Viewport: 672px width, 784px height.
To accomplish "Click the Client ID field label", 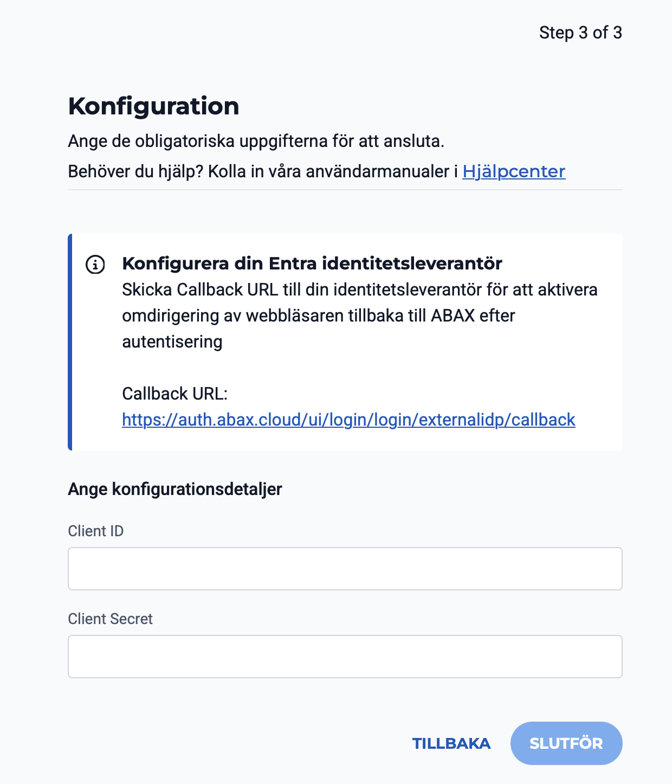I will (96, 531).
